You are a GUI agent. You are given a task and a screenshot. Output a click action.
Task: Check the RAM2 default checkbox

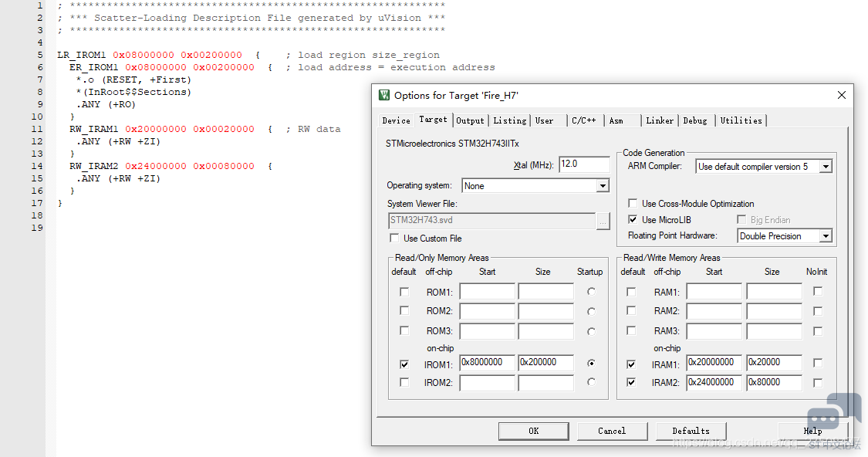[631, 311]
